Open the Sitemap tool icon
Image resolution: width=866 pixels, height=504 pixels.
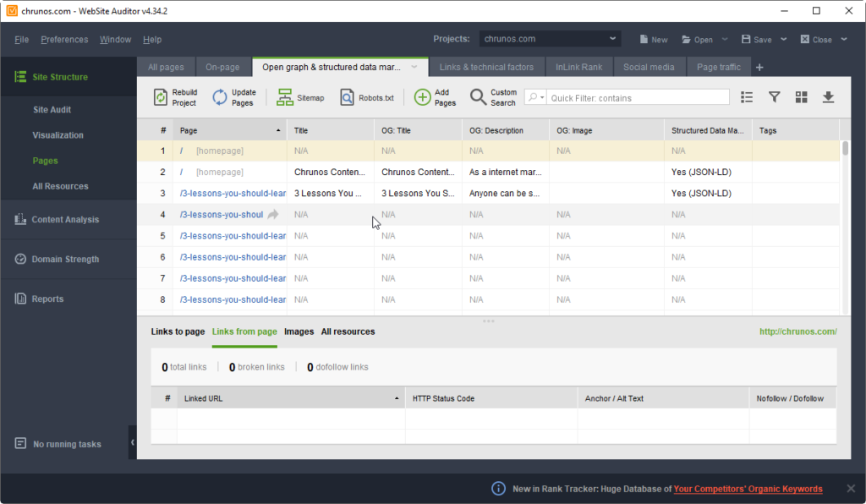tap(283, 96)
